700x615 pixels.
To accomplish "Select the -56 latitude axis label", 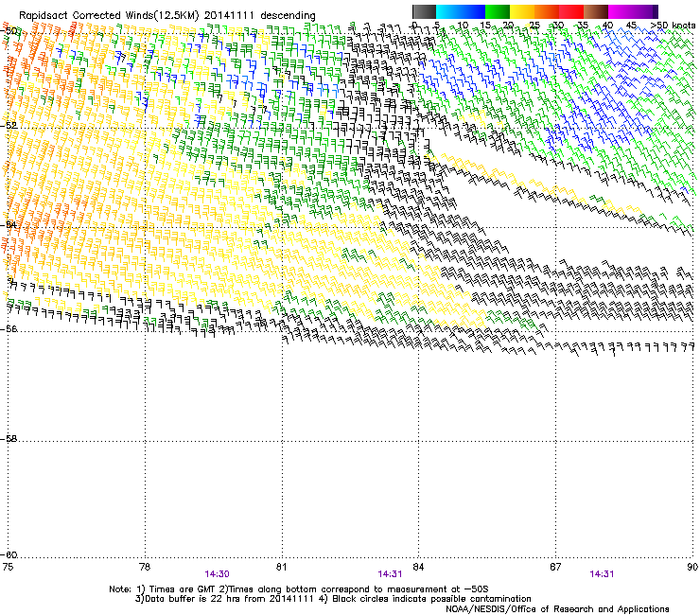I will (9, 328).
